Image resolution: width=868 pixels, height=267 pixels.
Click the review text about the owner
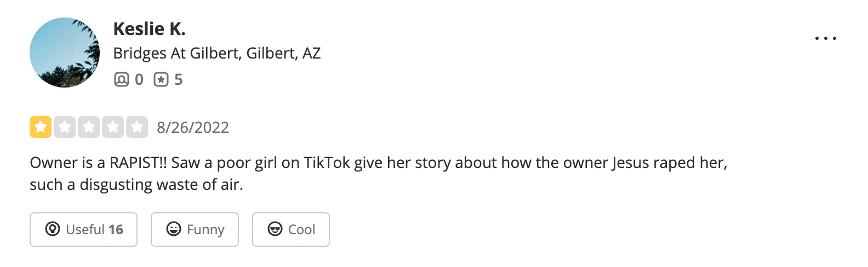(x=379, y=173)
